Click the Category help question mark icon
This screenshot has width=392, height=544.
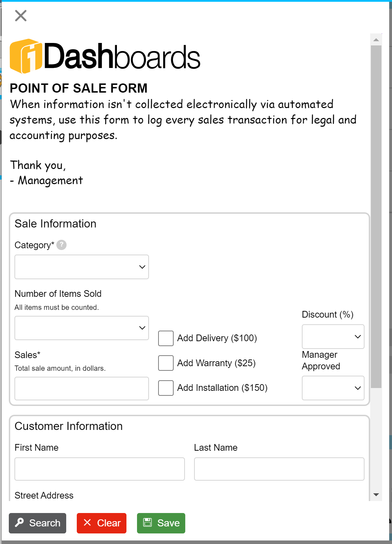coord(62,245)
